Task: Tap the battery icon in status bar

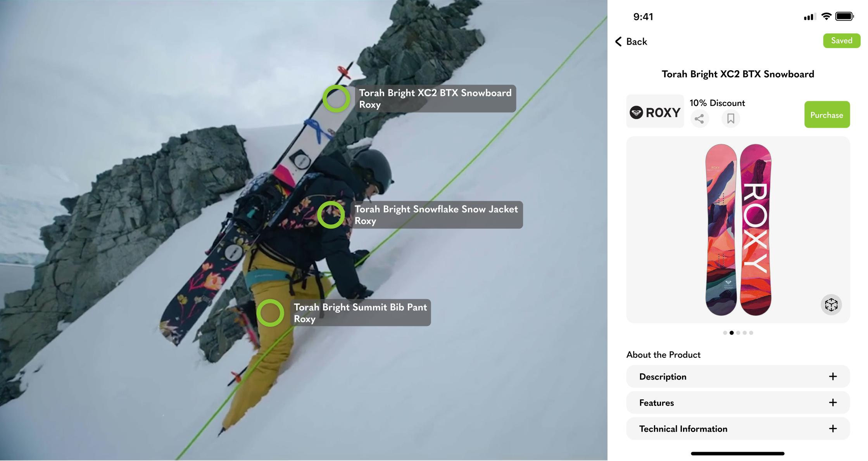Action: [844, 16]
